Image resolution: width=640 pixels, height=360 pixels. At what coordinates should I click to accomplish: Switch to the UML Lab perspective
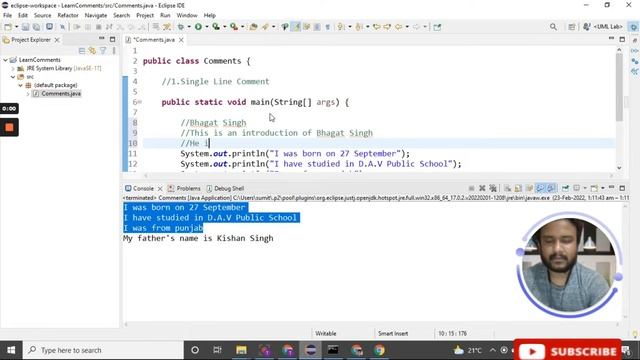[x=603, y=27]
